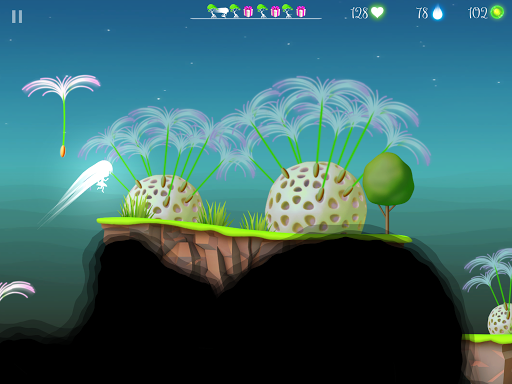Viewport: 512px width, 384px height.
Task: Click the first green tree in progress bar
Action: [212, 10]
